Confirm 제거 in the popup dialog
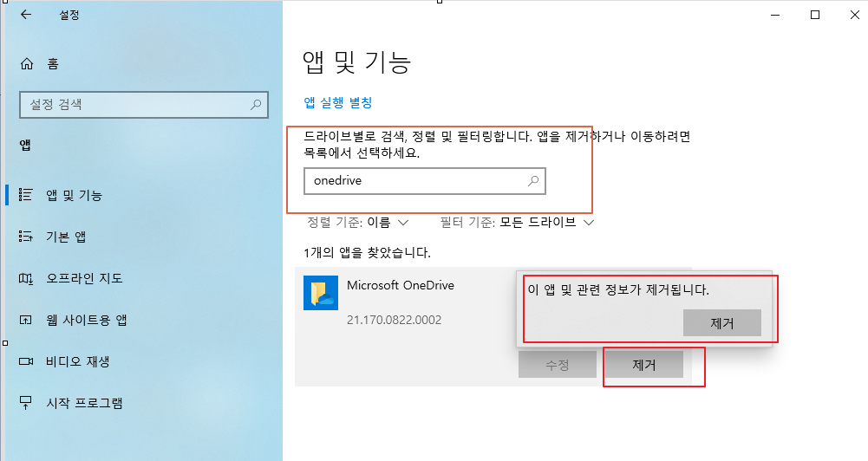 [x=721, y=322]
